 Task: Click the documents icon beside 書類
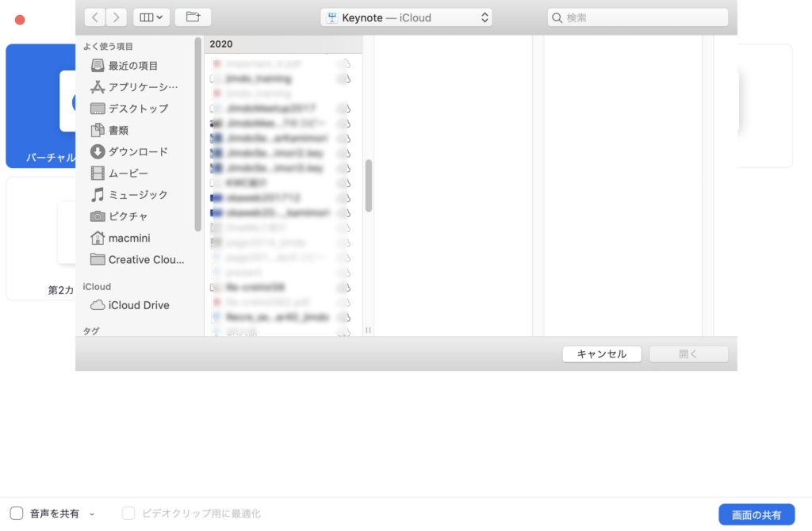[x=98, y=130]
